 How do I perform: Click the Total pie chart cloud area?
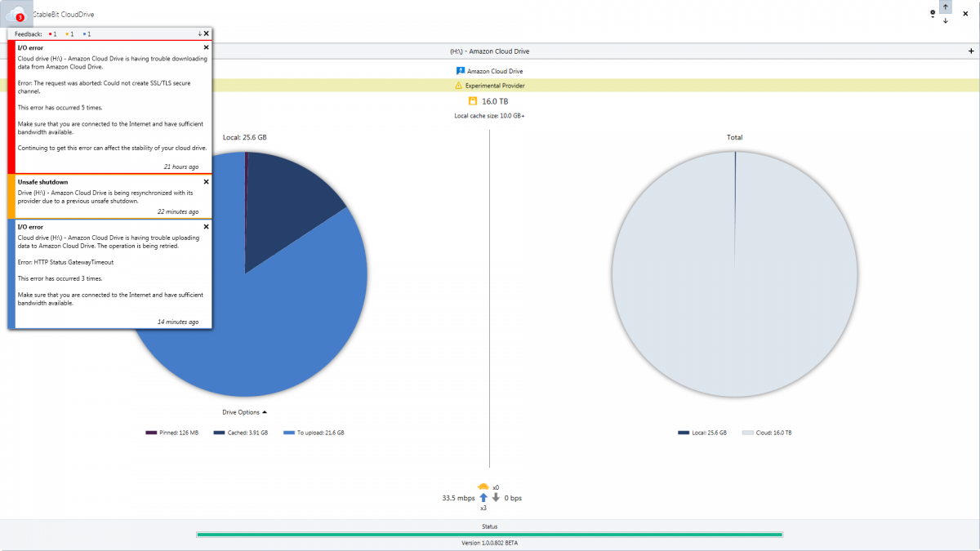[734, 273]
